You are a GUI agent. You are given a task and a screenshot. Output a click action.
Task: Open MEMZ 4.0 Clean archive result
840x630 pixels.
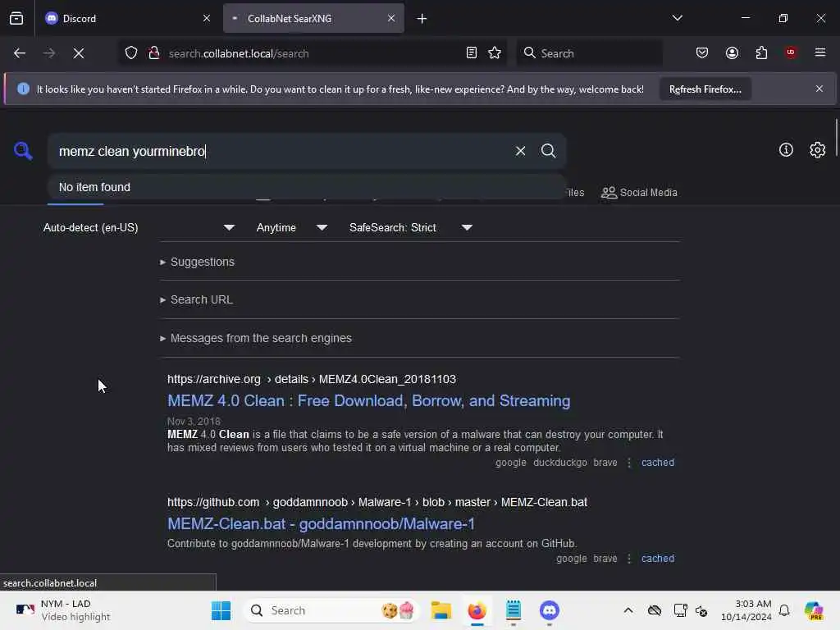click(x=368, y=401)
